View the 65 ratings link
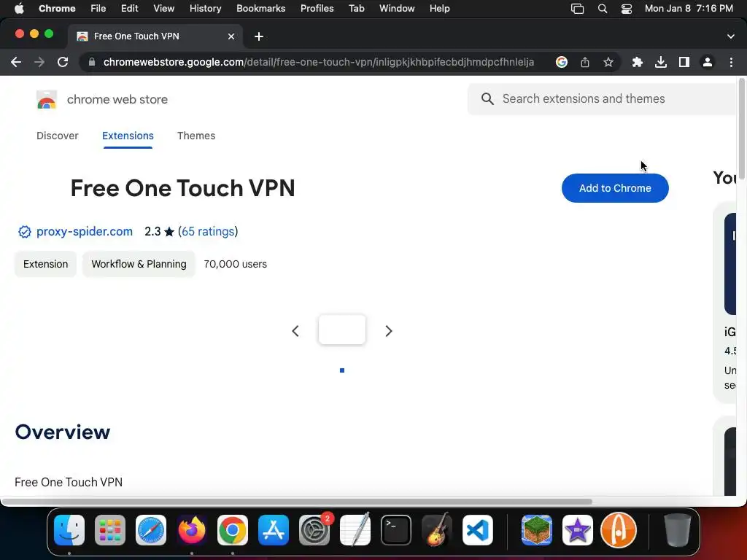 tap(208, 231)
